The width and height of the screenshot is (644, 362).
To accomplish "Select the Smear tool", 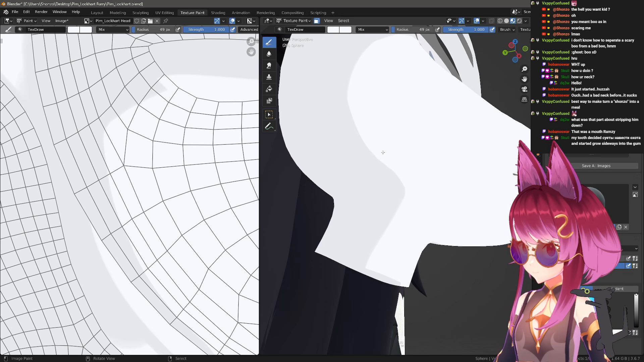I will (269, 66).
